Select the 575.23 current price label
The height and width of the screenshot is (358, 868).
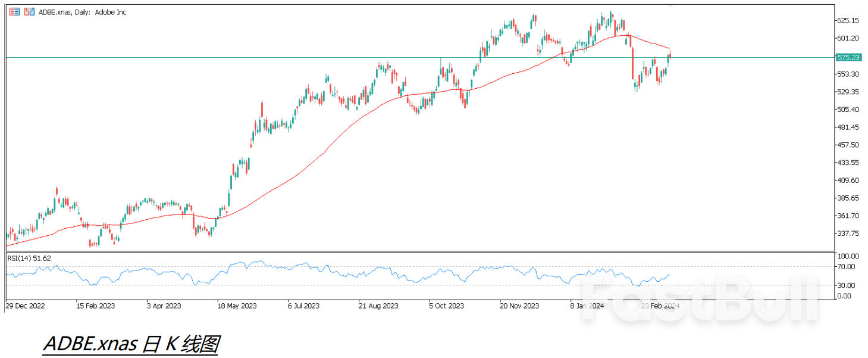coord(848,58)
